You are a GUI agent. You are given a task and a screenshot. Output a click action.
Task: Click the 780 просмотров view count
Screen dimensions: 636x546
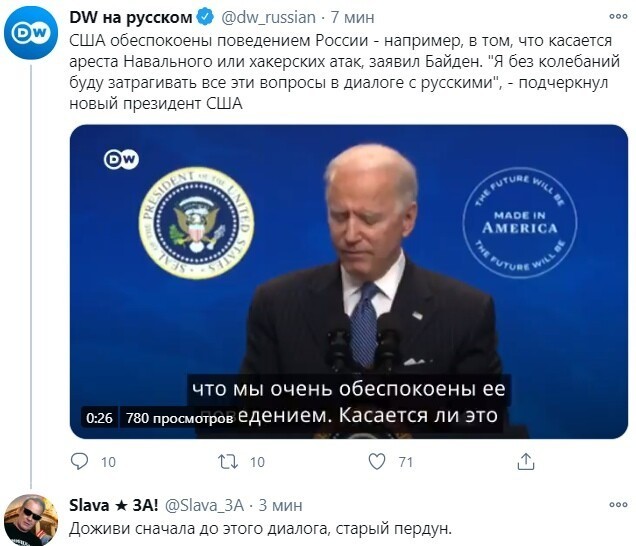click(179, 418)
